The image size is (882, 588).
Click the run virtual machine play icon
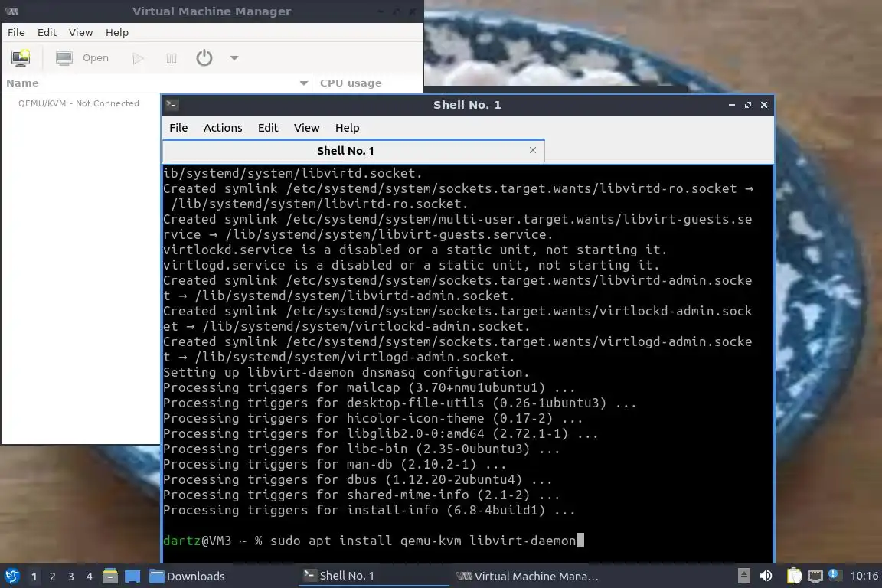(x=138, y=58)
